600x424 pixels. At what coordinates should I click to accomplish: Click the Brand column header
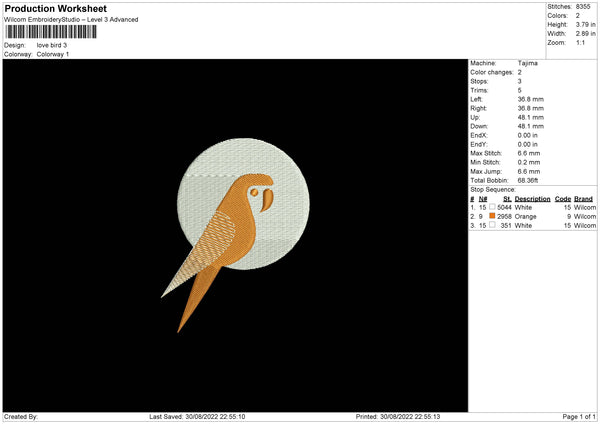pyautogui.click(x=583, y=199)
